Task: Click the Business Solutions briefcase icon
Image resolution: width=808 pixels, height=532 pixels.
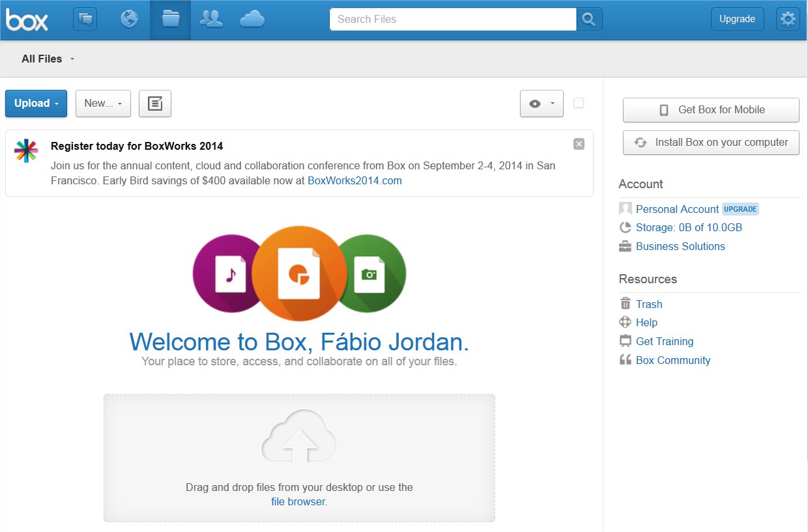Action: [626, 246]
